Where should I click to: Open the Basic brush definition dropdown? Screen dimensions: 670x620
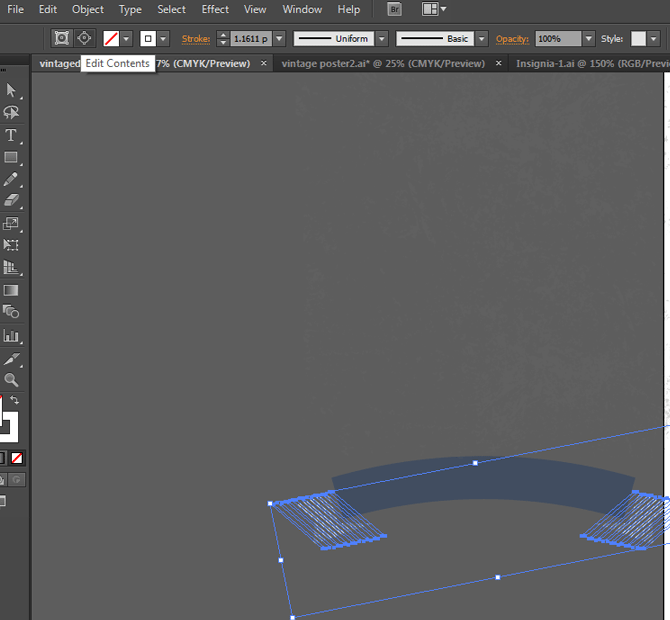(x=482, y=39)
